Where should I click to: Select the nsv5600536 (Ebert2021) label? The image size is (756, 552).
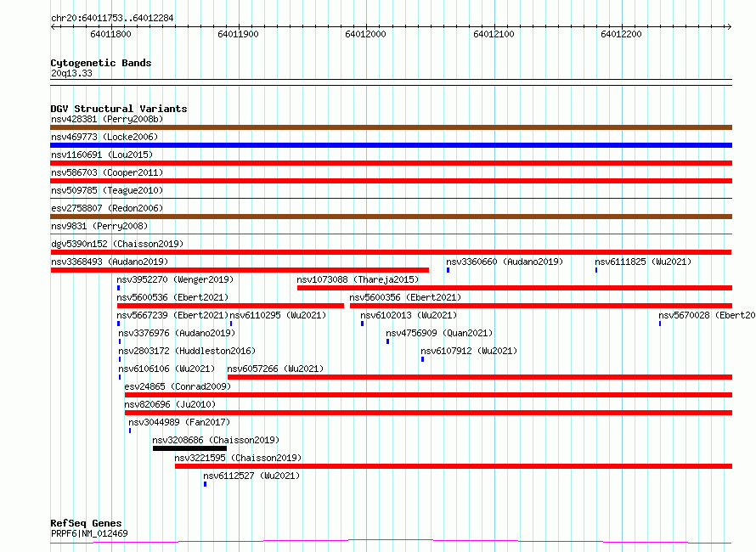pos(172,297)
